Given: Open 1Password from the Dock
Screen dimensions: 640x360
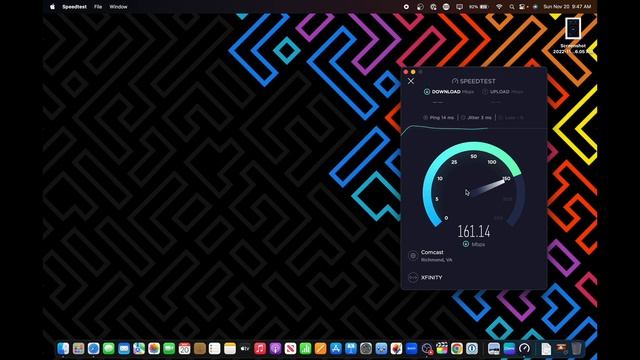Looking at the screenshot, I should 472,349.
